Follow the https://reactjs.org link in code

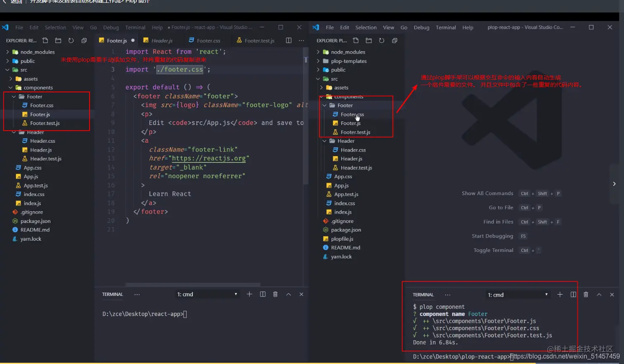[x=209, y=158]
